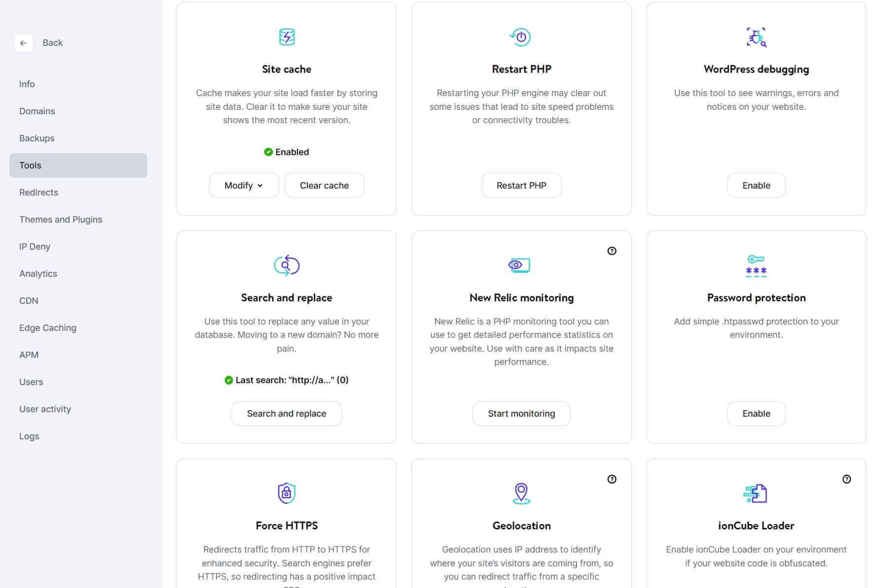This screenshot has width=881, height=588.
Task: Enable WordPress debugging
Action: coord(756,185)
